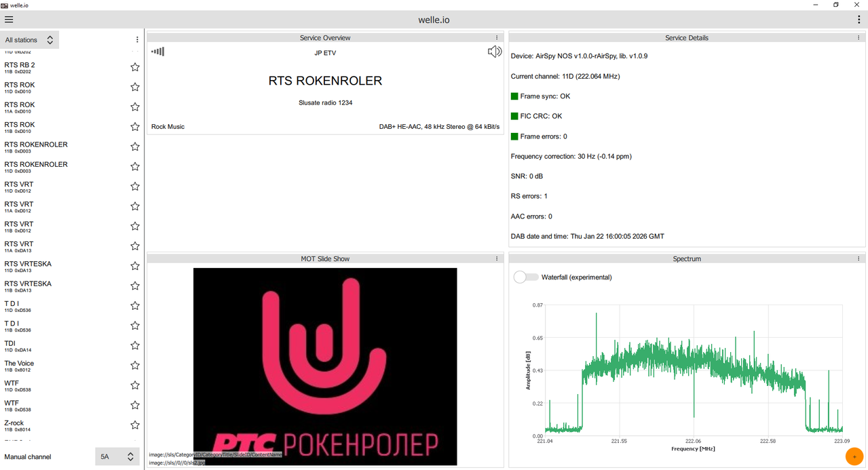Screen dimensions: 868x470
Task: Play The Voice 11B station
Action: [x=64, y=366]
